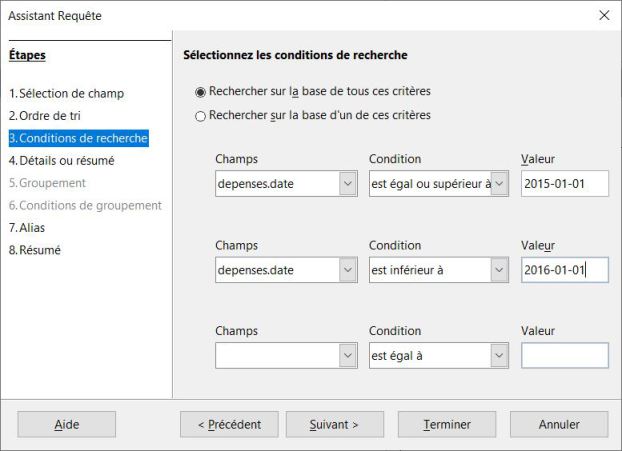Viewport: 622px width, 451px height.
Task: Select 'Rechercher sur la base d'un de ces critères'
Action: (201, 116)
